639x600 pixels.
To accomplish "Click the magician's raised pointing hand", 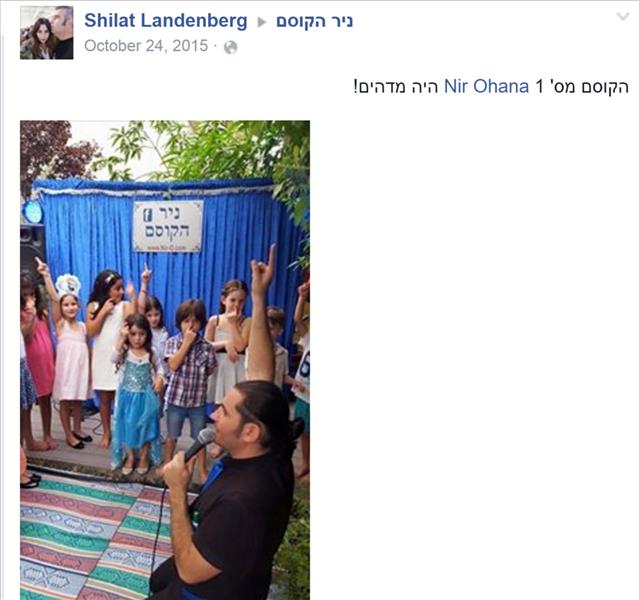I will tap(262, 269).
